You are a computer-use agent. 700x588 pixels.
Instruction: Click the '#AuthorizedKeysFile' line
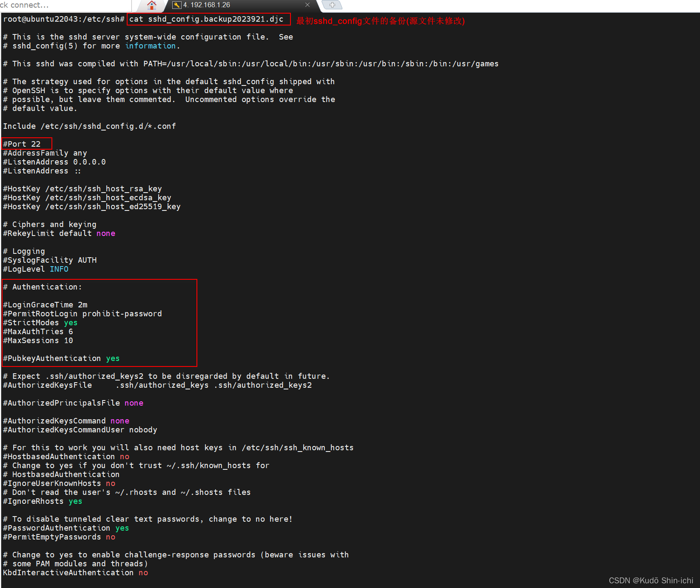coord(157,385)
